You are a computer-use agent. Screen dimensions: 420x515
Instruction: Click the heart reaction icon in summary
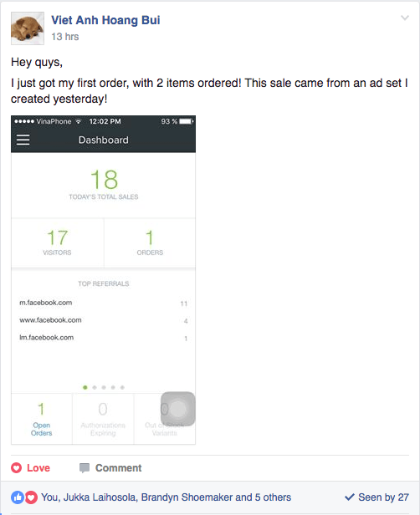(31, 497)
